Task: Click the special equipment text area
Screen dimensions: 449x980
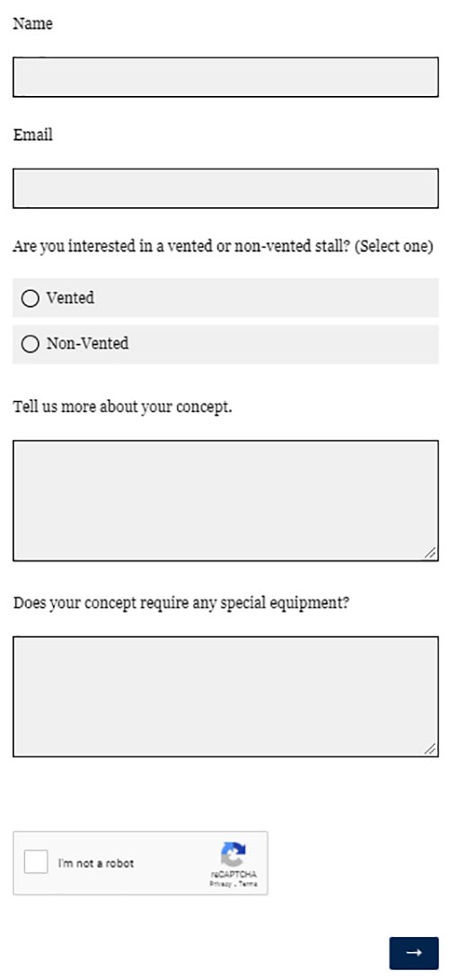Action: pyautogui.click(x=225, y=697)
